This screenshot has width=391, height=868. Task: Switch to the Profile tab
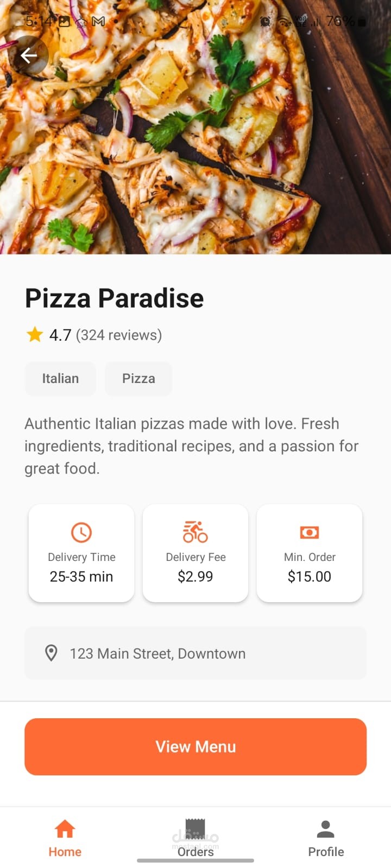click(x=326, y=838)
